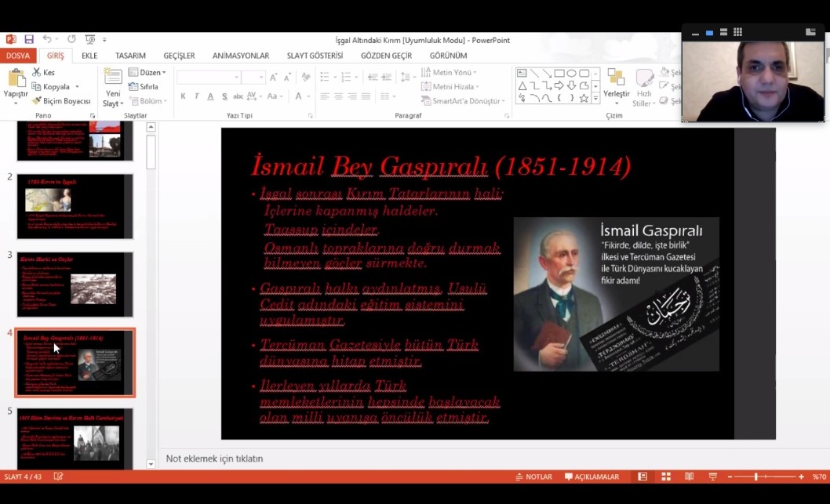Toggle underline A formatting
830x504 pixels.
(x=210, y=96)
